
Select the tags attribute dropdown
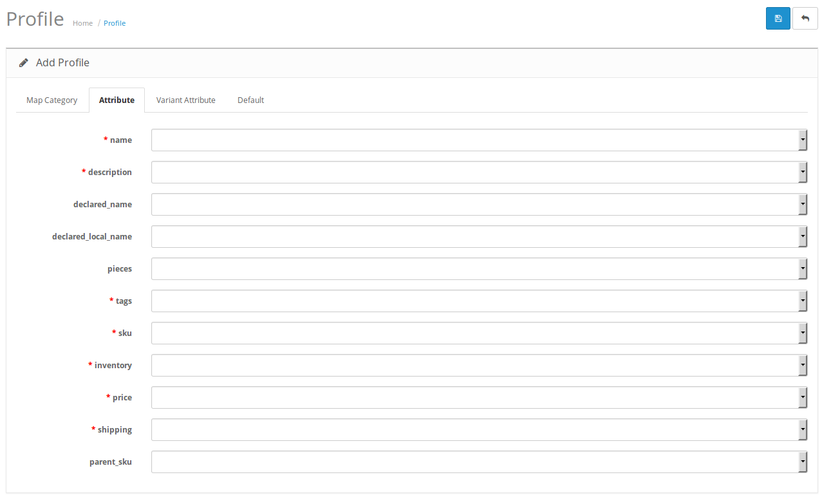tap(479, 301)
